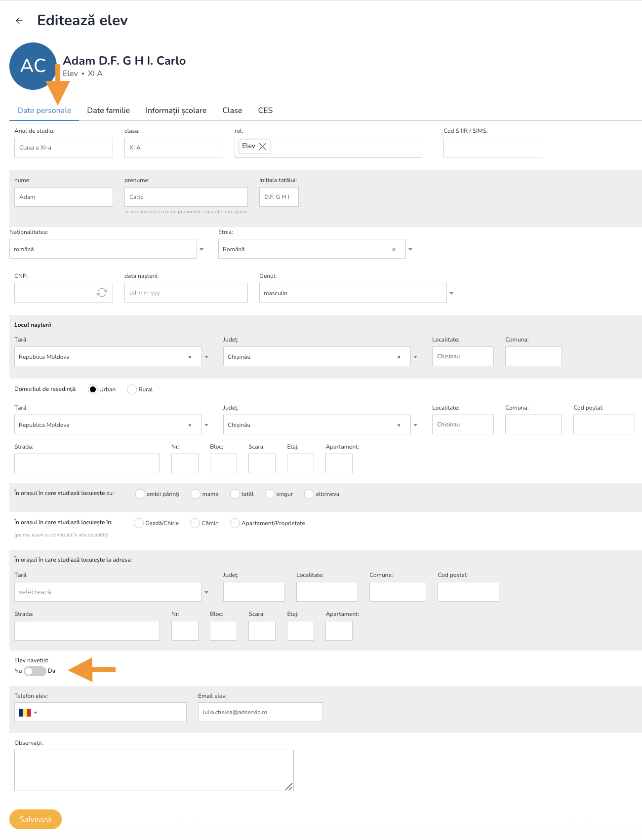Choose Cămin housing option
Image resolution: width=642 pixels, height=840 pixels.
point(195,523)
